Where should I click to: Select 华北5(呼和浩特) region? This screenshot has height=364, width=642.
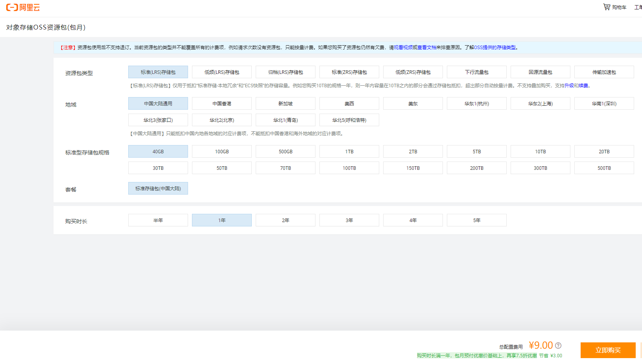coord(349,120)
